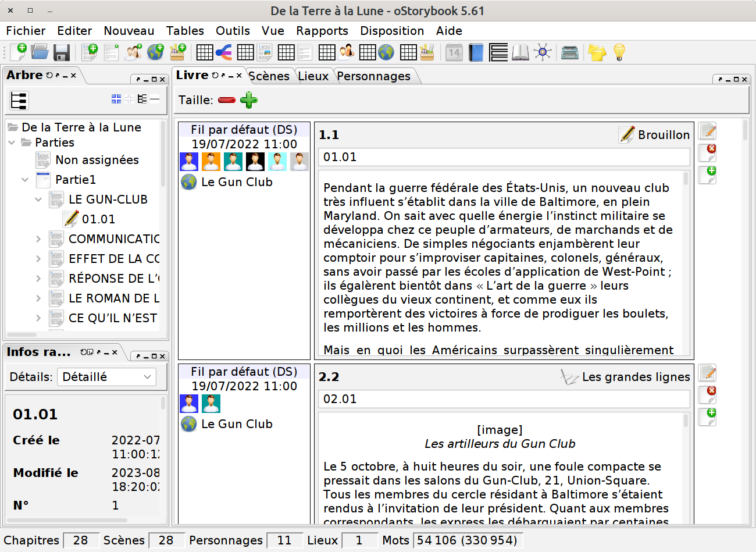Switch to the Lieux tab
This screenshot has height=552, width=756.
313,76
